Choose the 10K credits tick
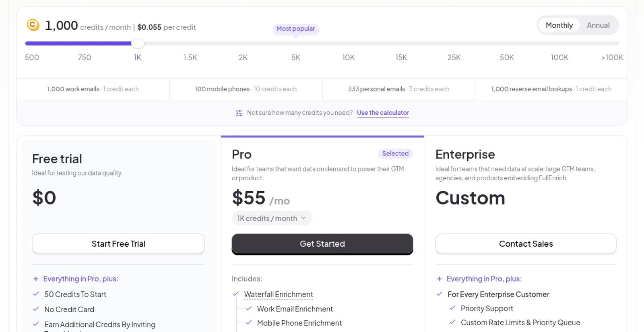The width and height of the screenshot is (644, 332). click(x=349, y=58)
